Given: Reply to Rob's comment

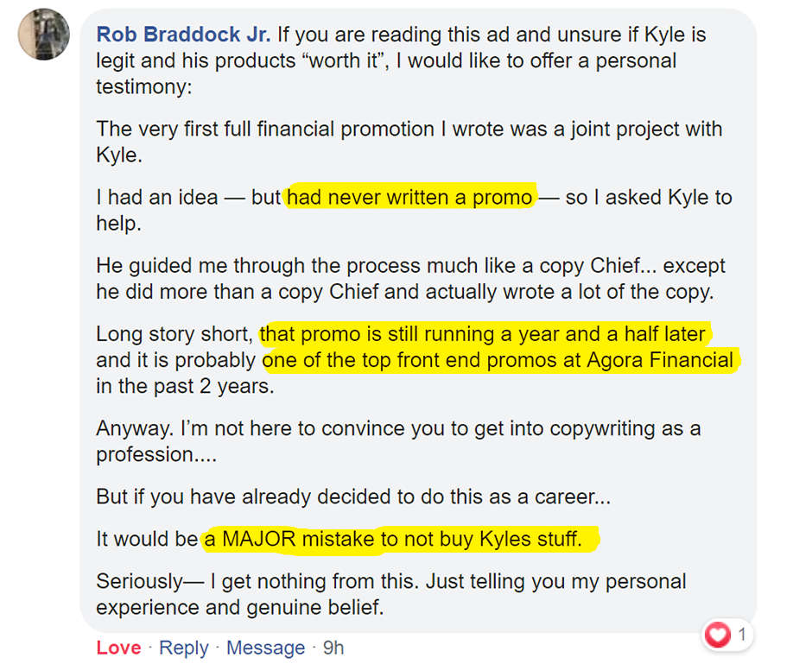Looking at the screenshot, I should click(x=184, y=648).
